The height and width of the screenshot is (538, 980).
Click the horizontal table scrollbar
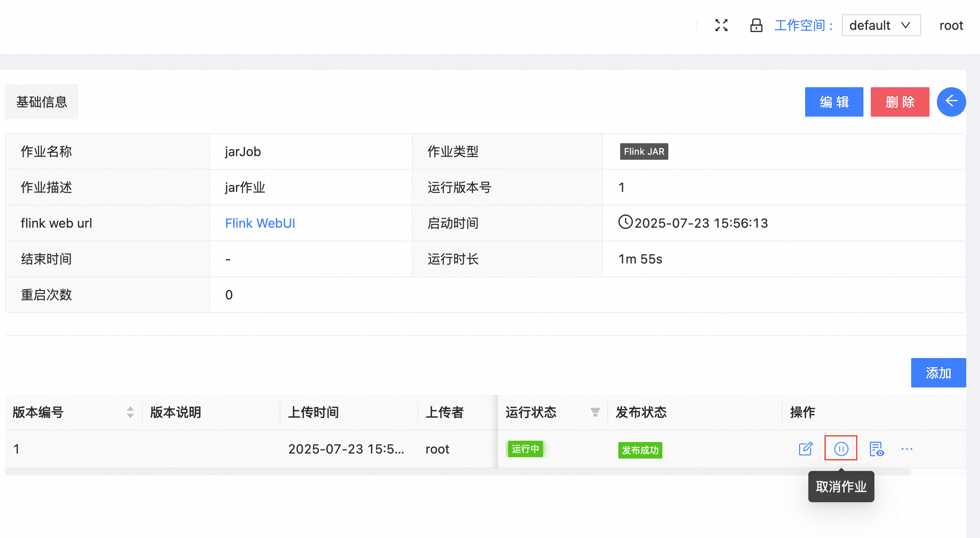458,472
